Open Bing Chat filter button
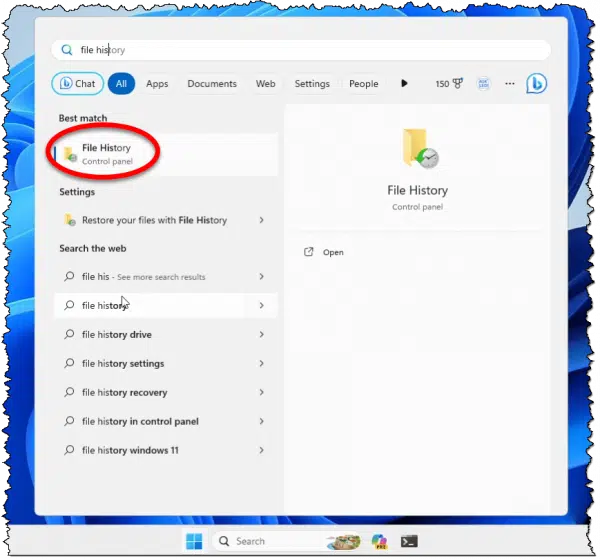 pyautogui.click(x=78, y=83)
